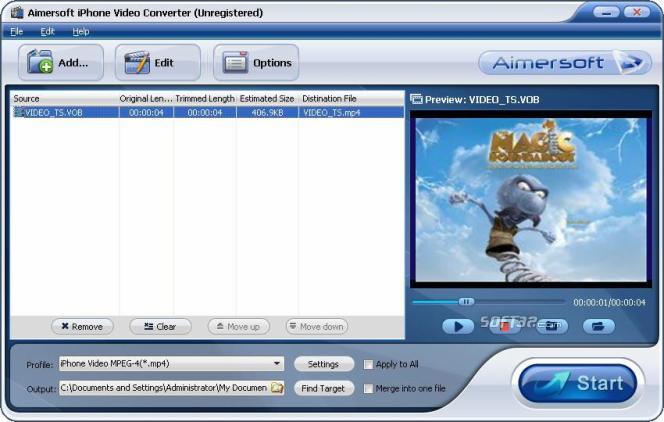Click the 406.9KB estimated size cell
Screen dimensions: 664x422
coord(267,113)
